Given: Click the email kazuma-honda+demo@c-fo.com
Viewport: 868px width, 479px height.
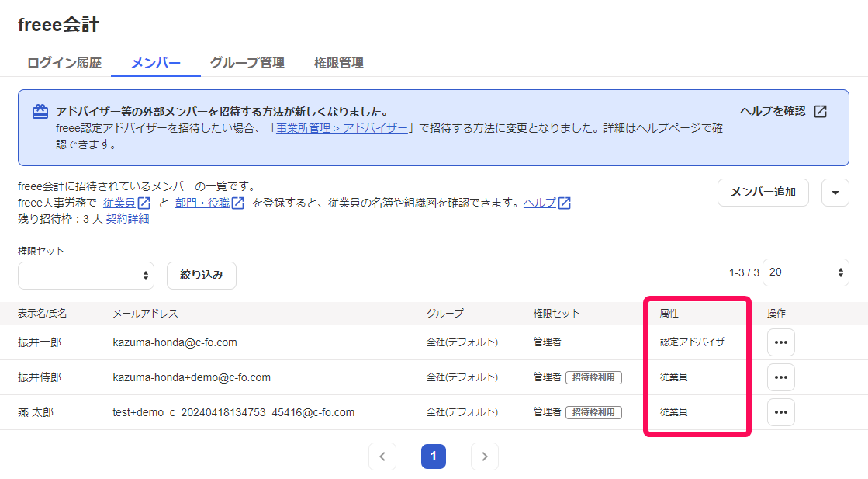Looking at the screenshot, I should click(192, 377).
